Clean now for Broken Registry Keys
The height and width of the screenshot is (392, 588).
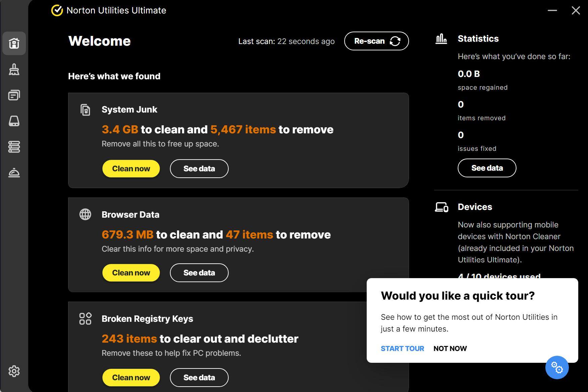pyautogui.click(x=131, y=378)
